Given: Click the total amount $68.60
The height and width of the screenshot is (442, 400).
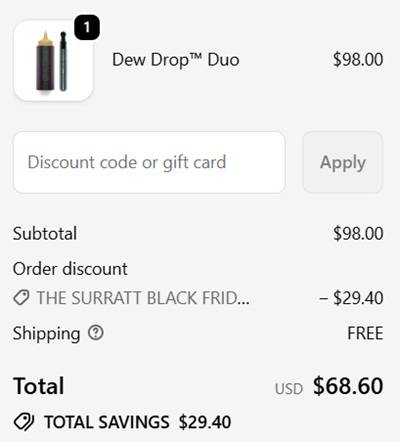Looking at the screenshot, I should (348, 386).
